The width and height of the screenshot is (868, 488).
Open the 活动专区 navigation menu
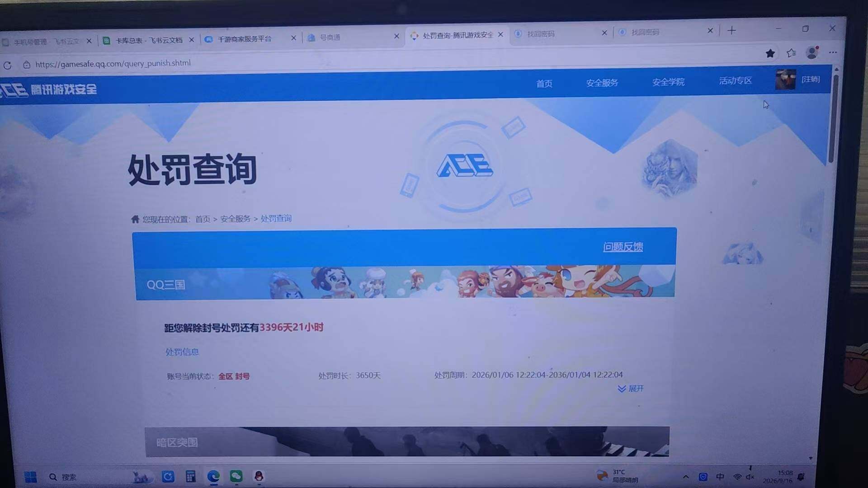(x=736, y=80)
